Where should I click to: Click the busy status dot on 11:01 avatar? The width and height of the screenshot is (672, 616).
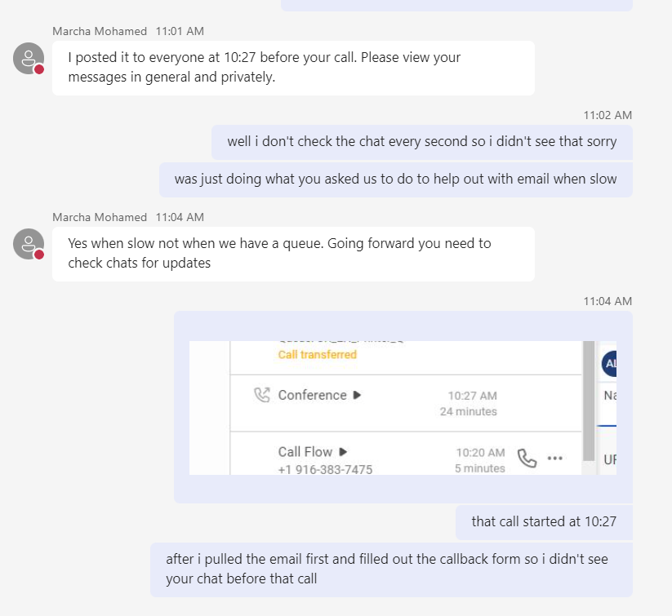coord(38,69)
